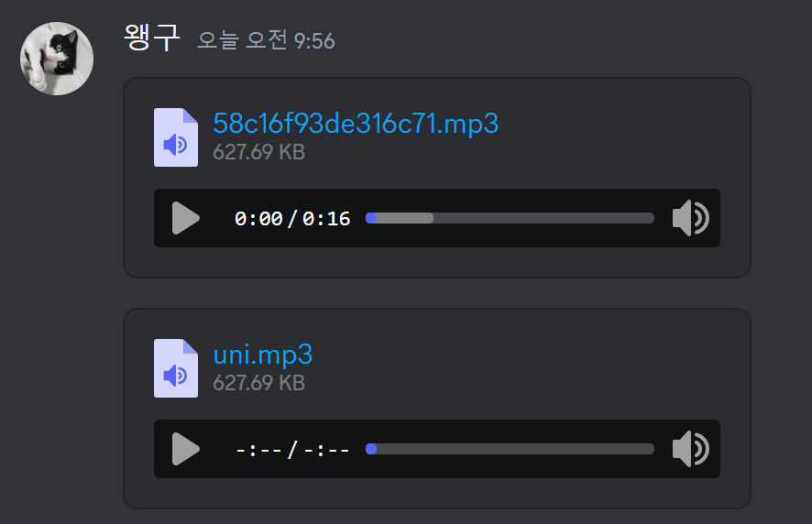Click the 0:00 / 0:16 time display
Screen dimensions: 812x524
pyautogui.click(x=292, y=219)
